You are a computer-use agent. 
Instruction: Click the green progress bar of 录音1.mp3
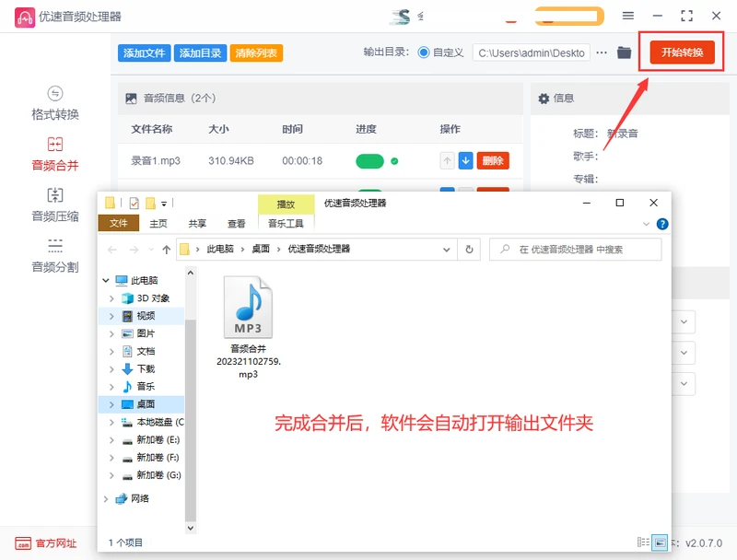click(370, 161)
